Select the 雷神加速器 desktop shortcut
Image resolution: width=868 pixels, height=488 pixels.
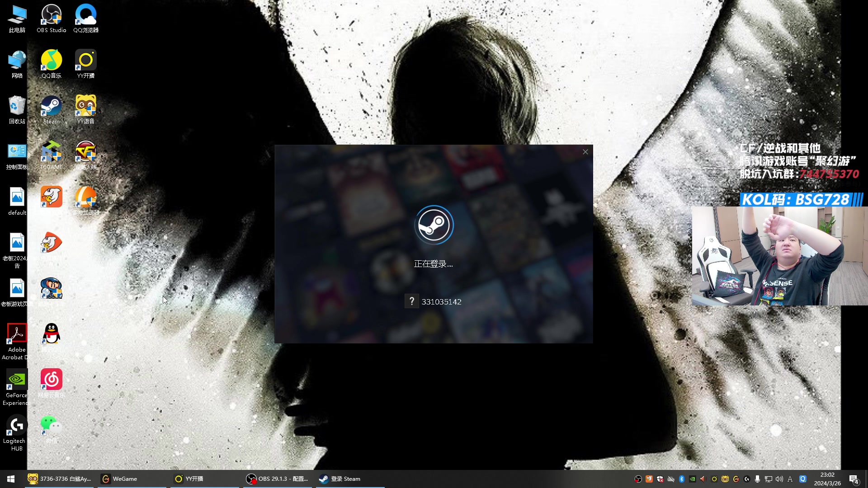(x=86, y=202)
